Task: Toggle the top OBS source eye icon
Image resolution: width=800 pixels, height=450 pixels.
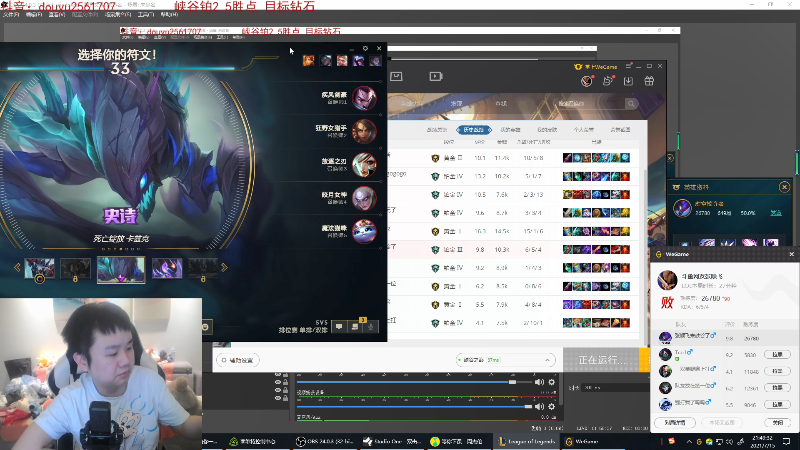Action: coord(278,375)
